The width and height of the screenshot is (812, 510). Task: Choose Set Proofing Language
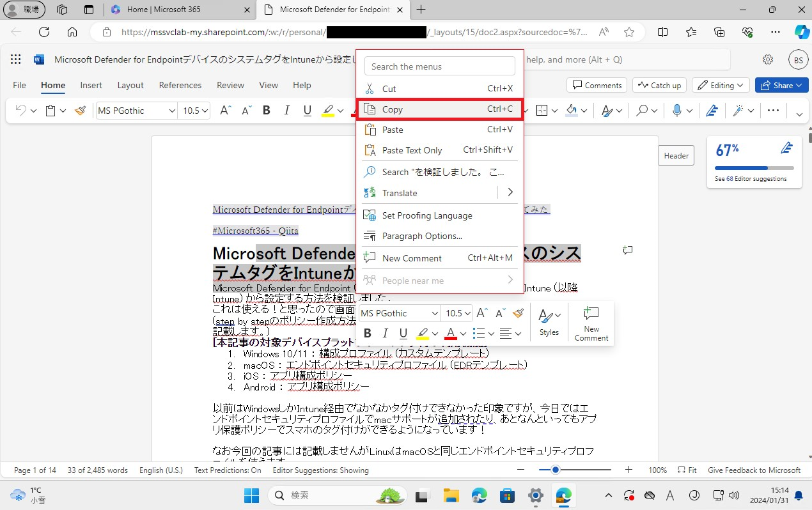[x=440, y=215]
